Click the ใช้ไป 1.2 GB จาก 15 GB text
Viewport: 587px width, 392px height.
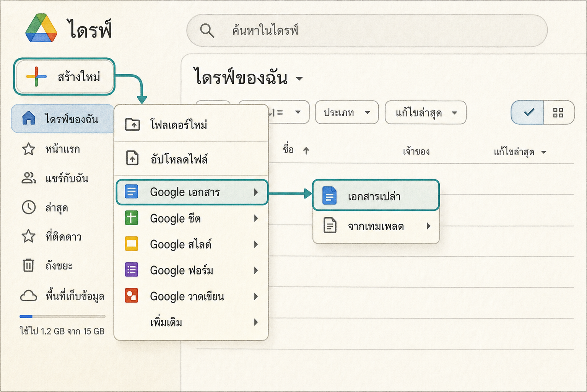tap(62, 331)
